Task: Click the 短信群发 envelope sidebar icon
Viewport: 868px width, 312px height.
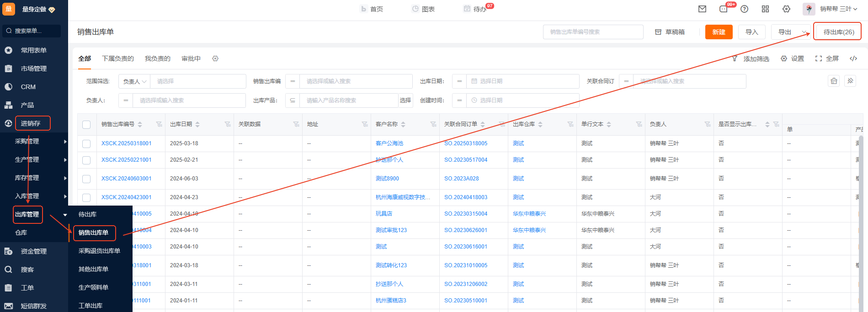Action: pyautogui.click(x=8, y=306)
